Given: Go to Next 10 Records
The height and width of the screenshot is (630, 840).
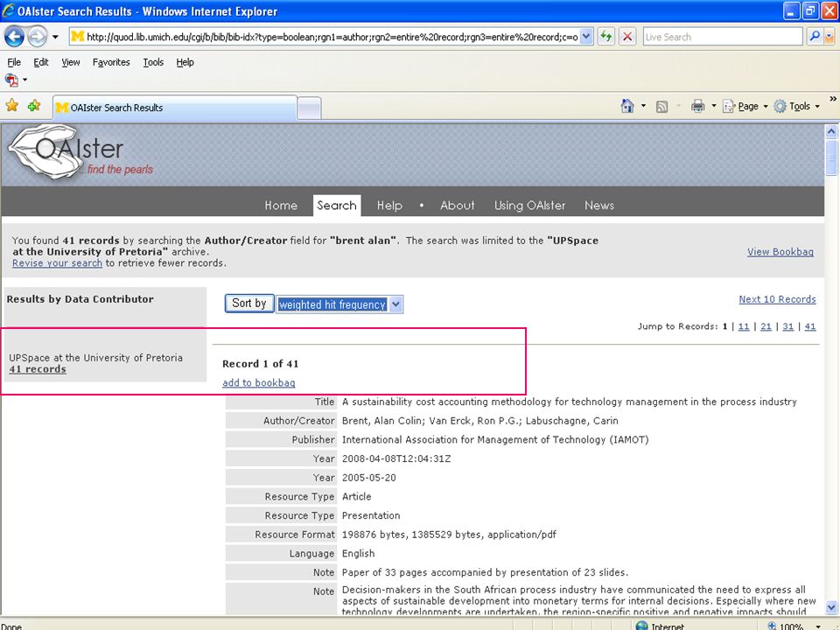Looking at the screenshot, I should [777, 299].
